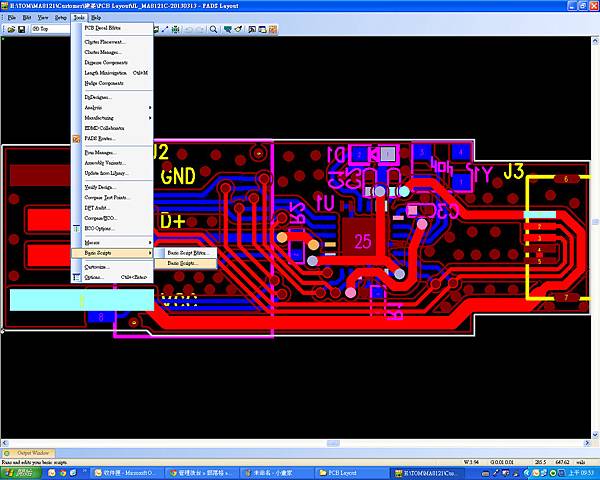
Task: Choose Cluster Placement menu item
Action: pyautogui.click(x=112, y=42)
